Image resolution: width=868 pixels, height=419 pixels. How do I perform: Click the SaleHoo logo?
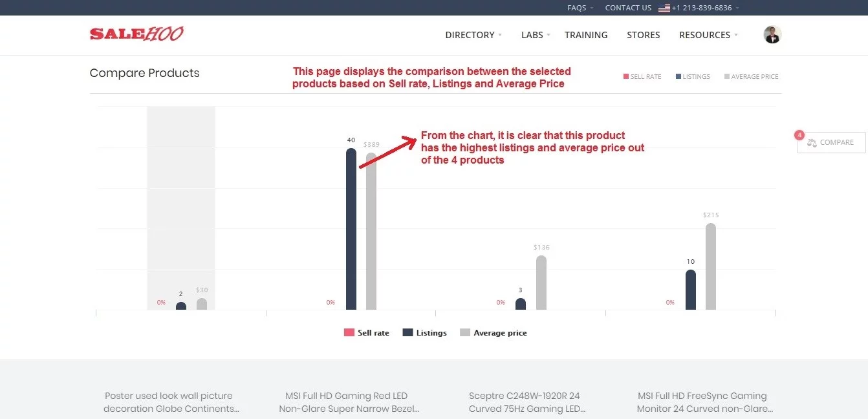point(136,33)
